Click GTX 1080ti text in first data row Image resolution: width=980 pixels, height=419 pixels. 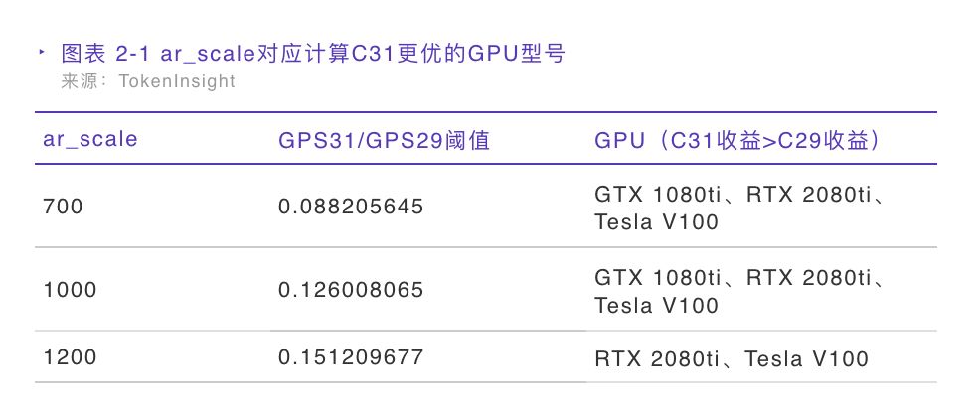[657, 195]
